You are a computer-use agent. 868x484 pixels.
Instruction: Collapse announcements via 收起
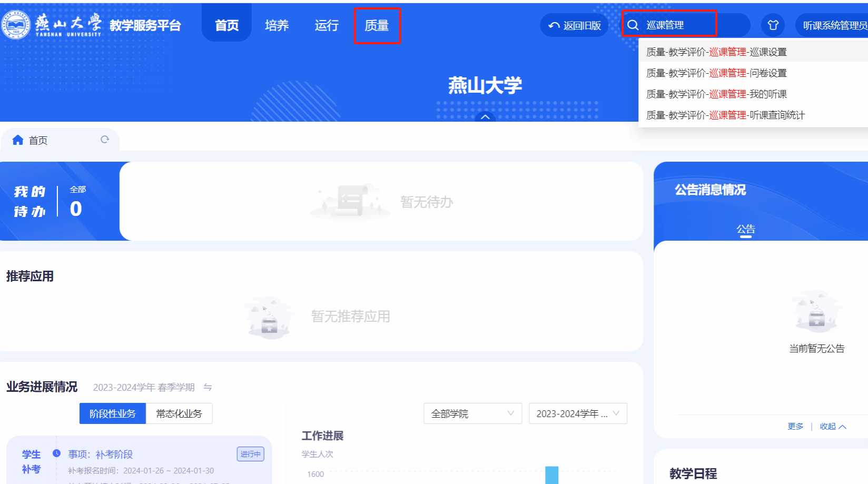(832, 426)
